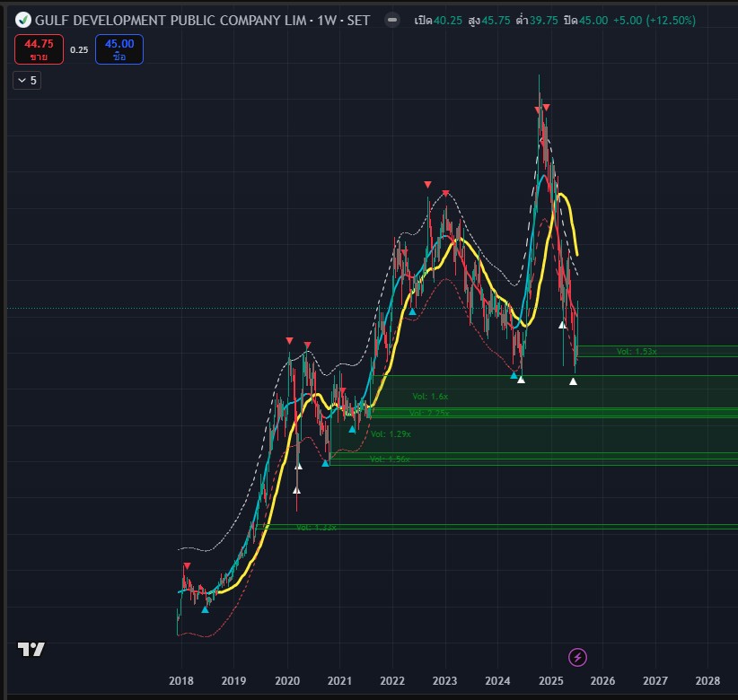This screenshot has height=700, width=738.
Task: Click the 1W interval label in title
Action: pyautogui.click(x=327, y=21)
